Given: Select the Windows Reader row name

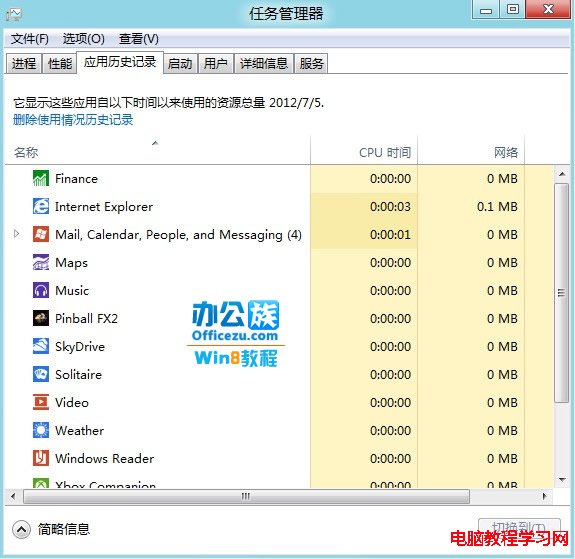Looking at the screenshot, I should point(105,458).
